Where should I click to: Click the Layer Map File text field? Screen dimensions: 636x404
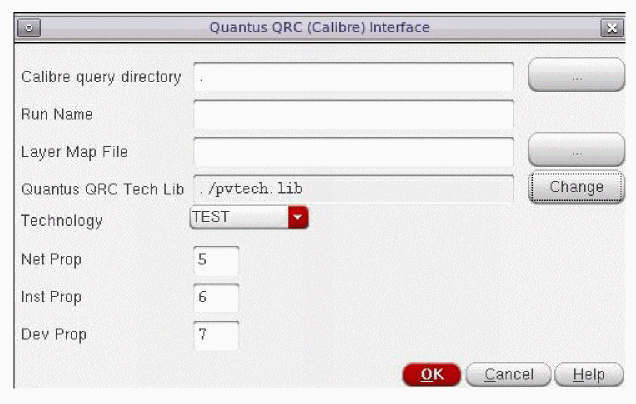pos(353,152)
